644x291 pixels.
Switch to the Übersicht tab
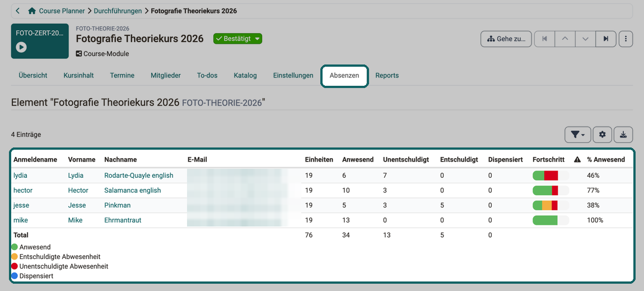click(x=33, y=76)
